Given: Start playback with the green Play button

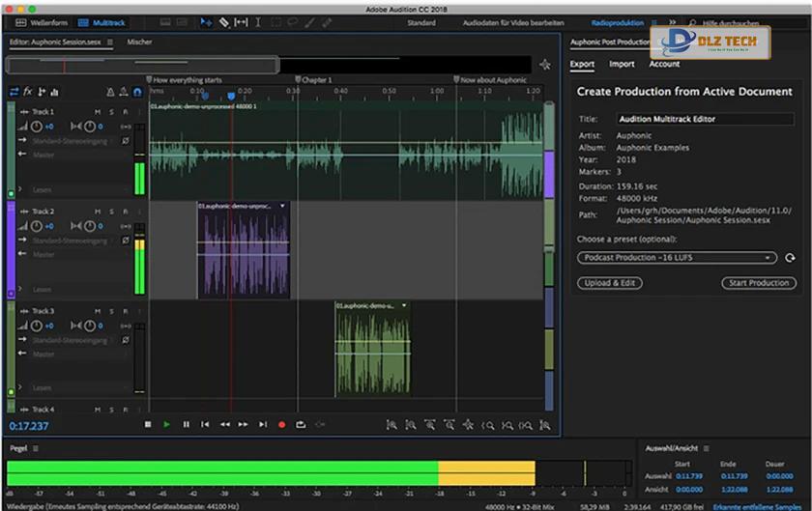Looking at the screenshot, I should coord(166,424).
